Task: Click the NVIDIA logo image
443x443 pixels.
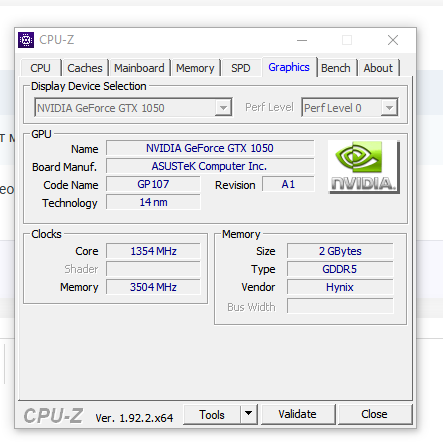Action: click(x=364, y=167)
